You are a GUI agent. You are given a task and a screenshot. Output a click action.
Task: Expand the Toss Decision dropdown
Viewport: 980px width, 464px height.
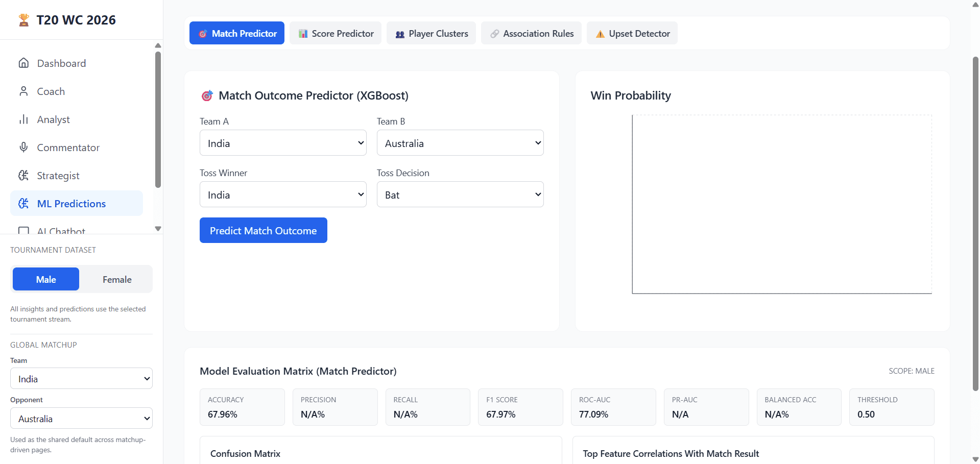(x=460, y=194)
